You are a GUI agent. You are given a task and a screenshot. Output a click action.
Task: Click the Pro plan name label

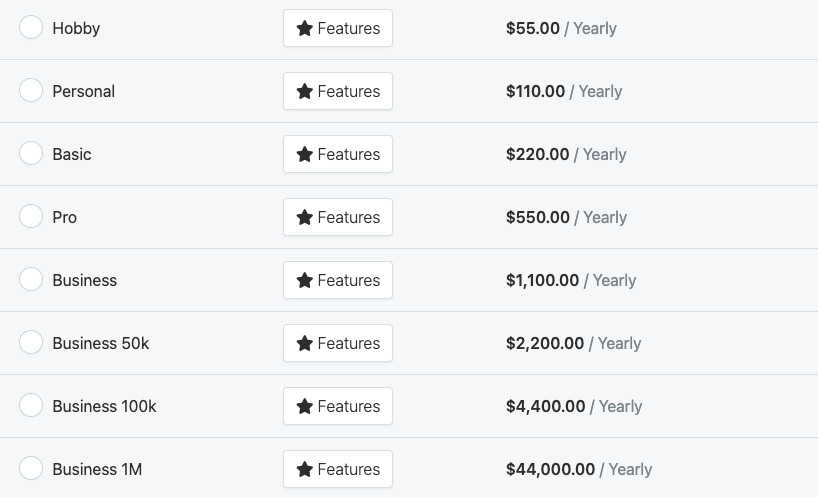64,217
